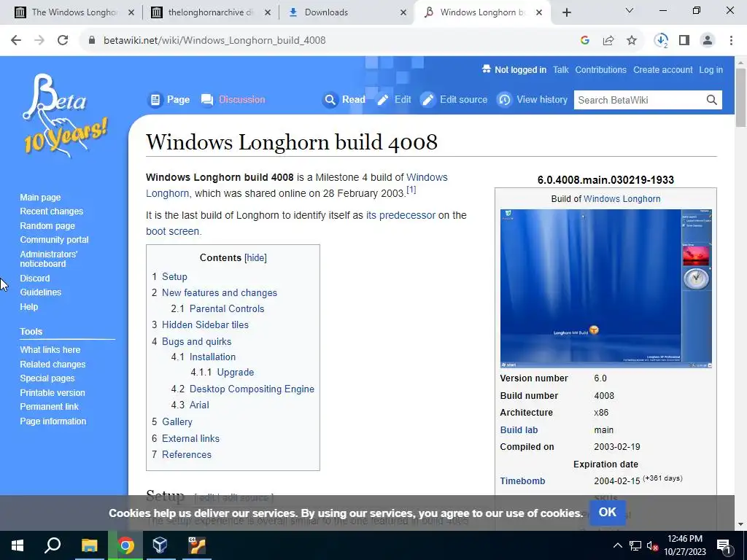747x560 pixels.
Task: Toggle the Chrome side panel icon
Action: coord(684,41)
